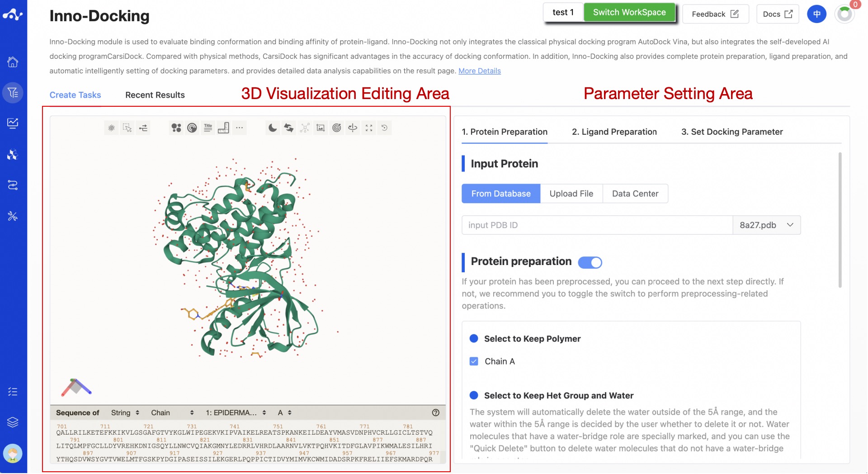Follow the More Details link
The width and height of the screenshot is (868, 474).
[x=480, y=71]
